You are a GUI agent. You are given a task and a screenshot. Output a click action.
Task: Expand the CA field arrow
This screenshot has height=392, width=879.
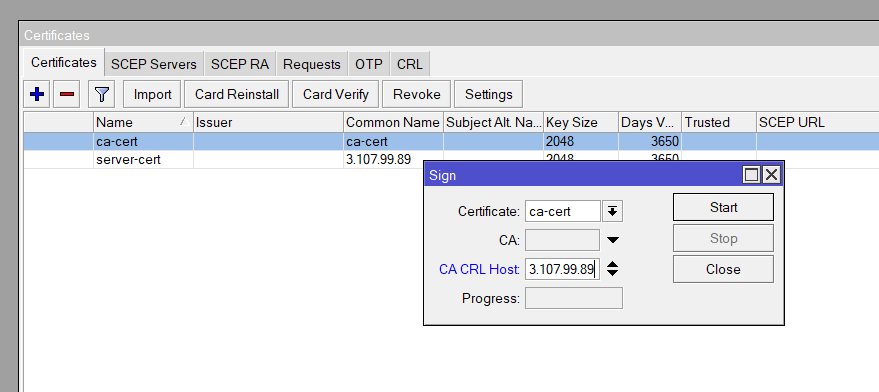coord(613,240)
